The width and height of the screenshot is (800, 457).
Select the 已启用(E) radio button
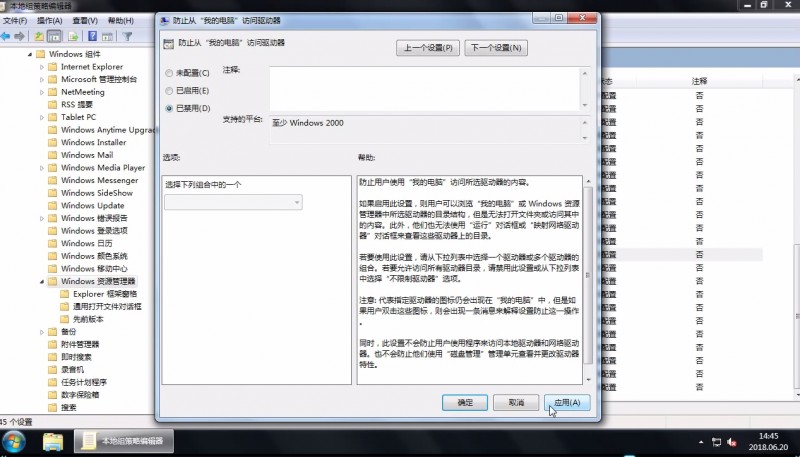pos(169,91)
